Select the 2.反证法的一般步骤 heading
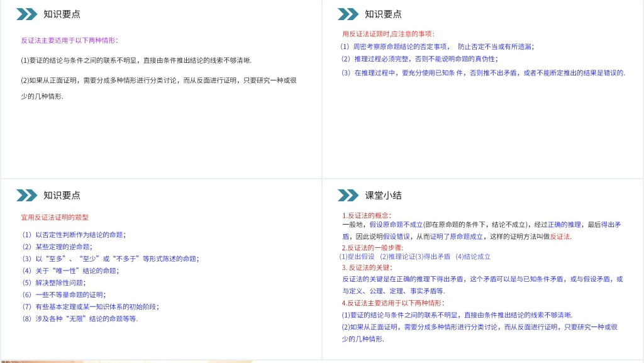 (x=372, y=247)
